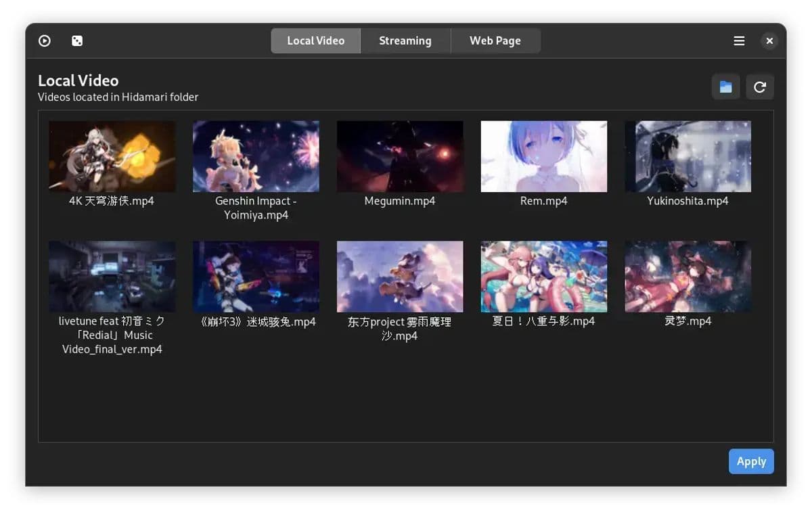Select the livetune feat 初音ミク Redial thumbnail

click(112, 277)
